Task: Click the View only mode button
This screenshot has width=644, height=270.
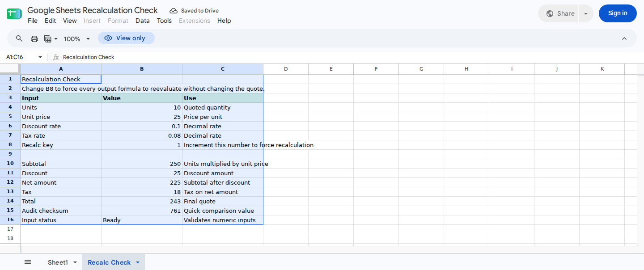Action: [x=126, y=38]
